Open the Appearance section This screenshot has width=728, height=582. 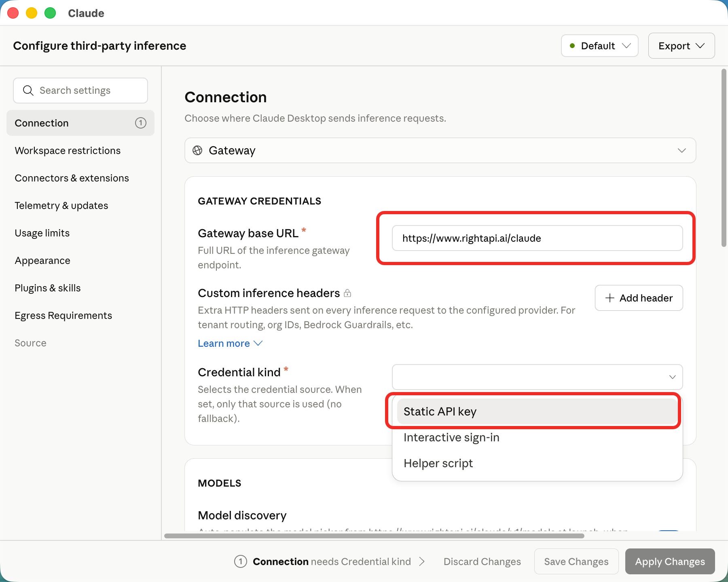pos(80,260)
